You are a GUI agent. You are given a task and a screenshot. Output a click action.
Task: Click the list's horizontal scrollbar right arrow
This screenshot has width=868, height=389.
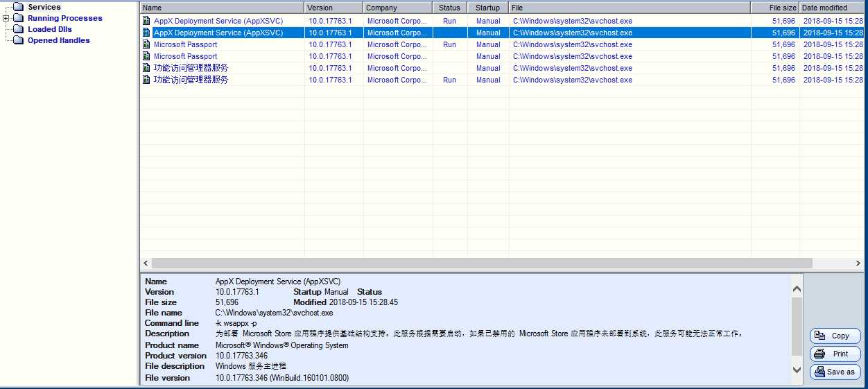pos(858,263)
